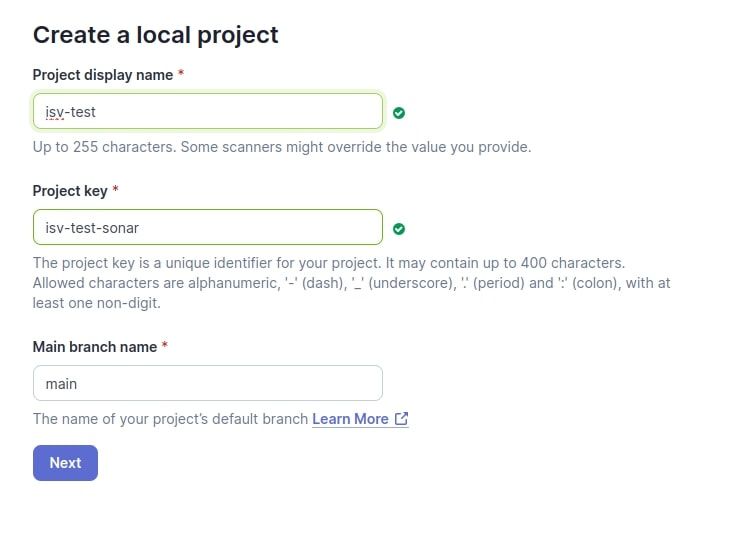Click the Main branch name label
The image size is (749, 536).
pos(95,347)
